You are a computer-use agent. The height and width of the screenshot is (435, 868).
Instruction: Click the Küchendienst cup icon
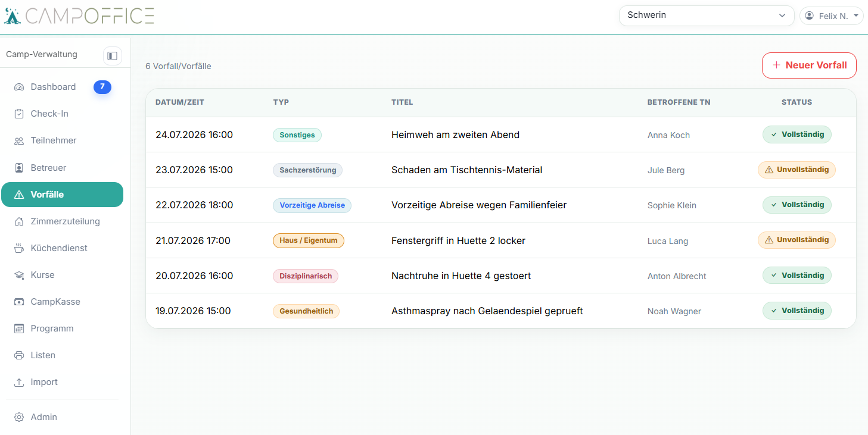pyautogui.click(x=19, y=248)
